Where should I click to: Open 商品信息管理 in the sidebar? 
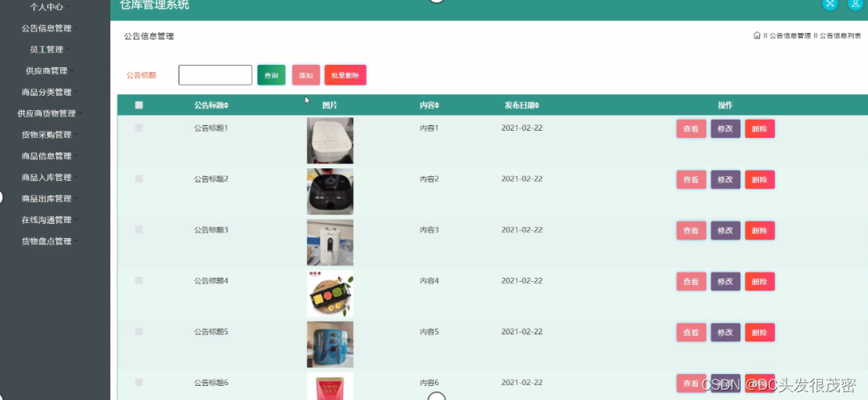(46, 157)
